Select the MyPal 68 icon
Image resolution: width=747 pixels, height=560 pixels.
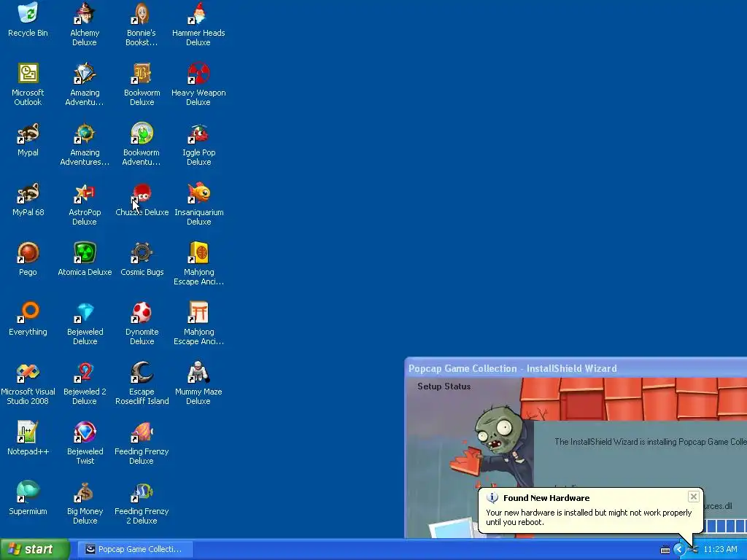coord(28,192)
